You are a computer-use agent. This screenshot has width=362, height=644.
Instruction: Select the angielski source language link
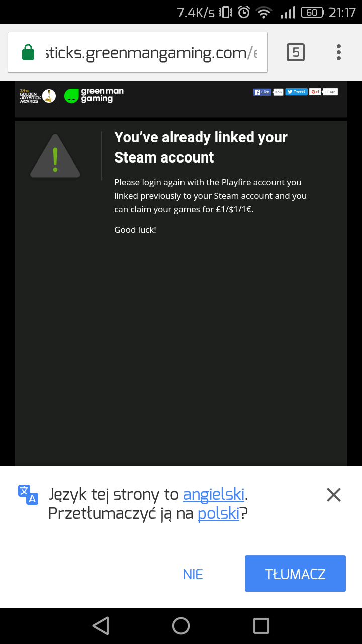click(x=214, y=495)
